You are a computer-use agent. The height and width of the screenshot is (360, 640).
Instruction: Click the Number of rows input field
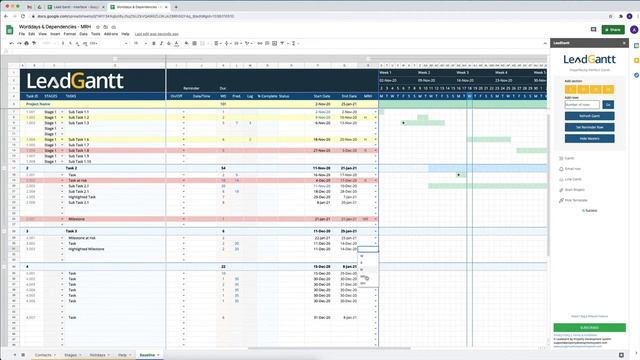click(x=582, y=105)
